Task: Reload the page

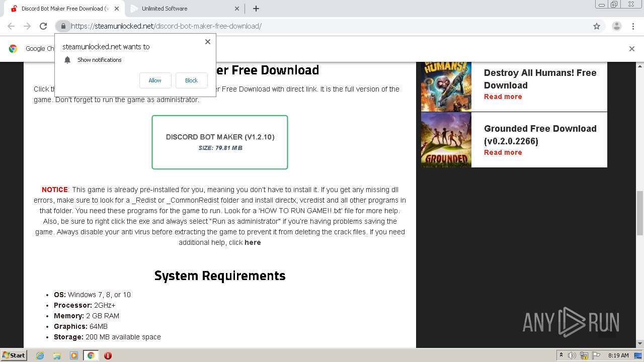Action: (43, 26)
